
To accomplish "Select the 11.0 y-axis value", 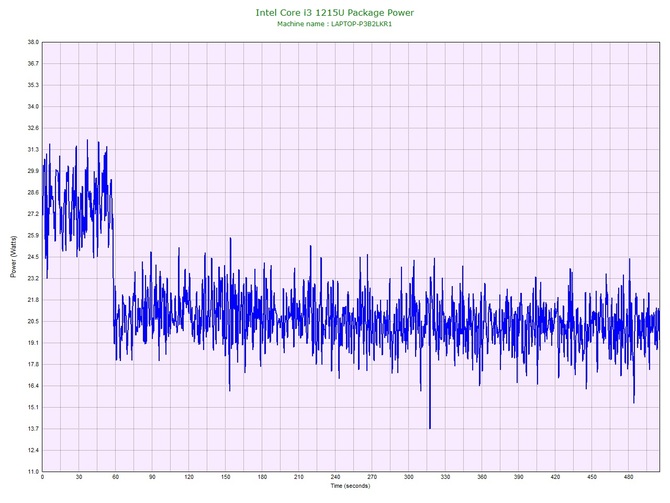I will pos(33,472).
